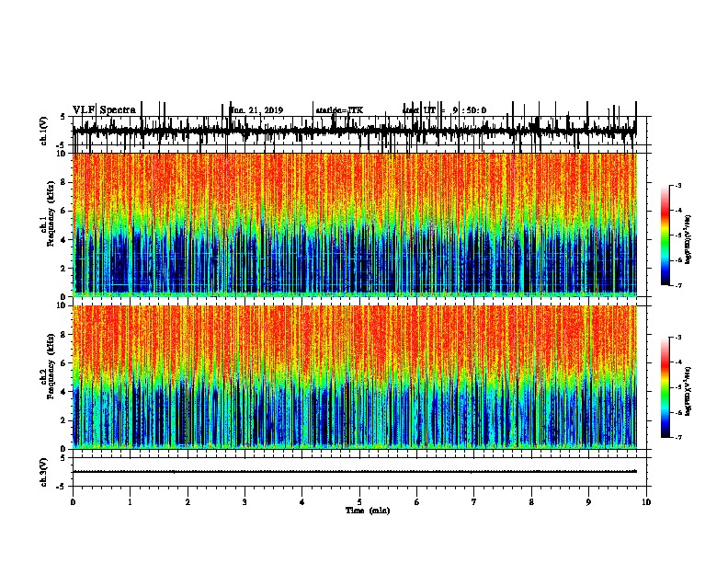Click the ch.1 VLF spectrogram plot
The height and width of the screenshot is (563, 728).
(355, 224)
